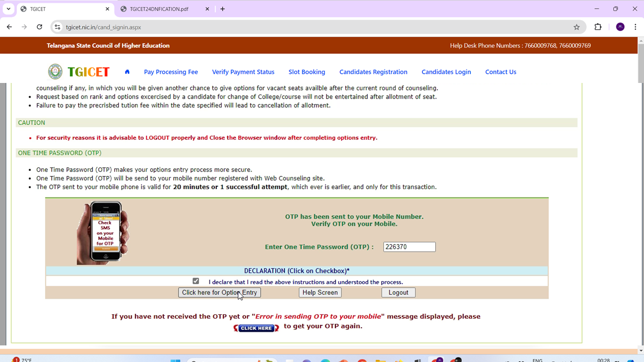Open a new browser tab with the plus icon
The width and height of the screenshot is (644, 362).
point(222,9)
